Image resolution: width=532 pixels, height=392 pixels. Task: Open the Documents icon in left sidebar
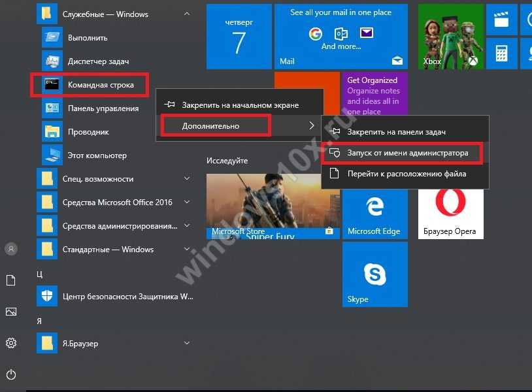click(11, 280)
